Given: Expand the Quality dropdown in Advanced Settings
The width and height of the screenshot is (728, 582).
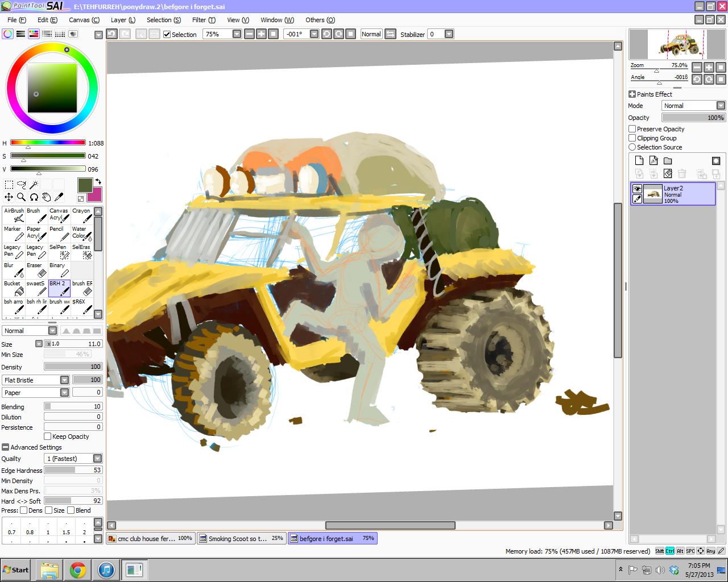Looking at the screenshot, I should 97,459.
